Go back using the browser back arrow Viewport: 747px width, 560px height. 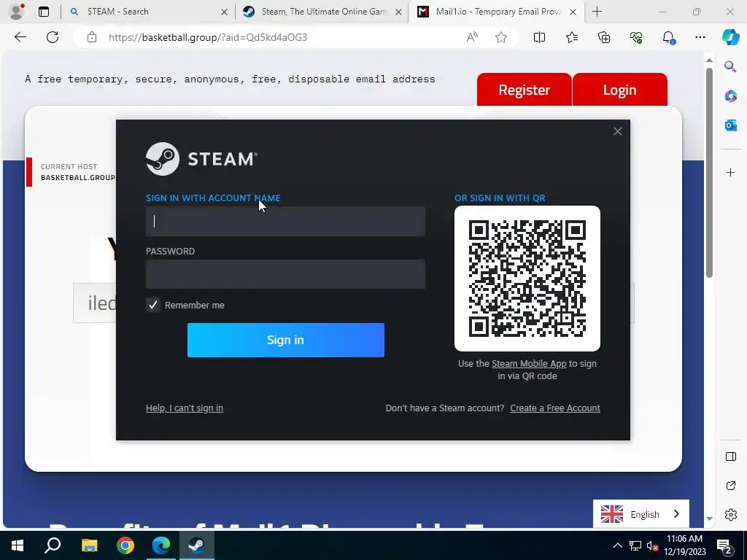click(x=20, y=37)
